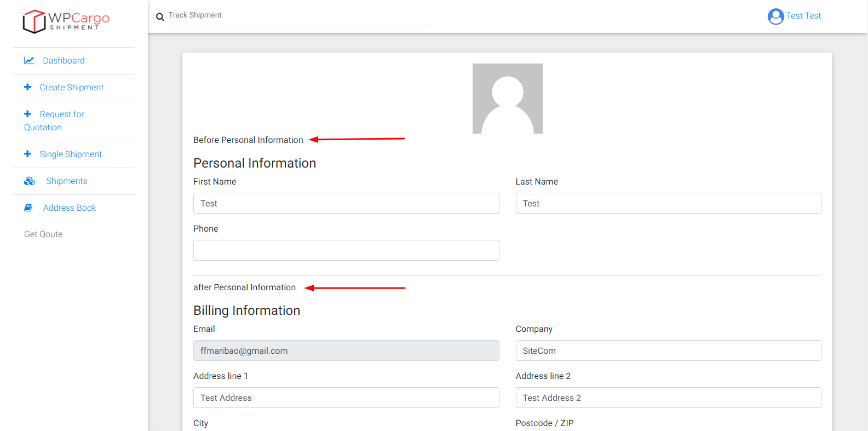This screenshot has width=868, height=431.
Task: Open the Dashboard menu item
Action: click(64, 61)
